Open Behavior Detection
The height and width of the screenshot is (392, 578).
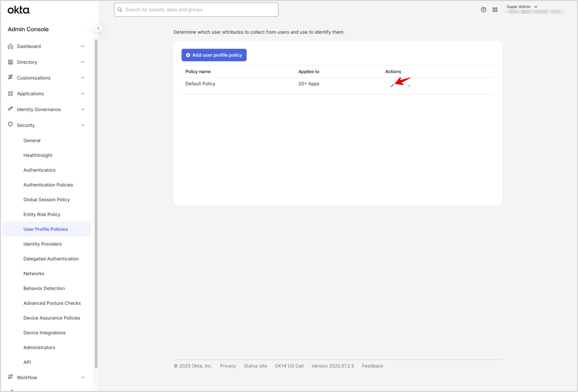[x=45, y=288]
